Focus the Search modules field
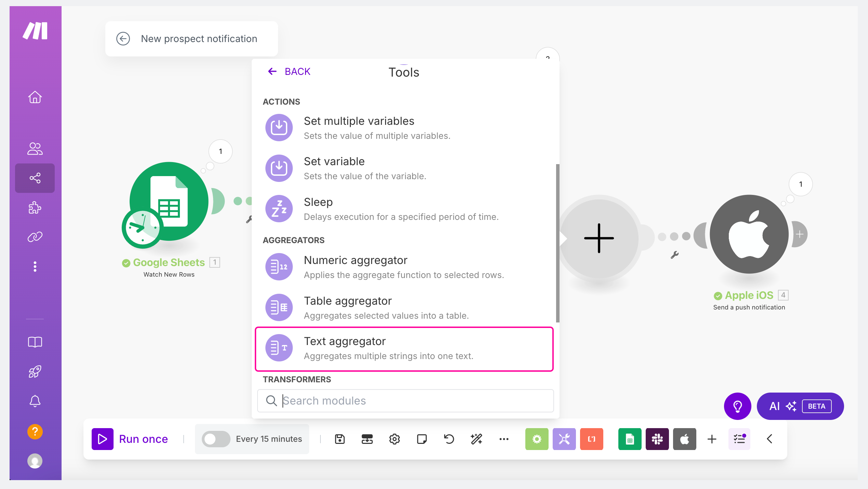 click(405, 401)
